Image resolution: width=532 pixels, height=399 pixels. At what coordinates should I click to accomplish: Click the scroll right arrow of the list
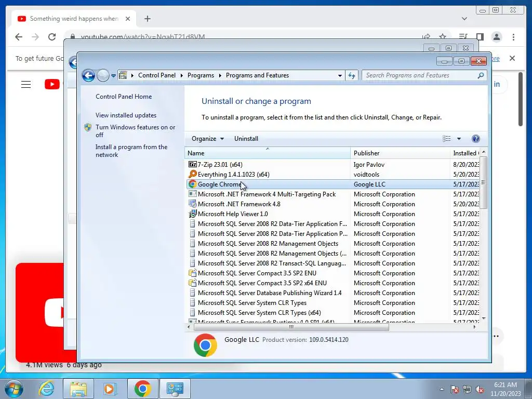474,327
